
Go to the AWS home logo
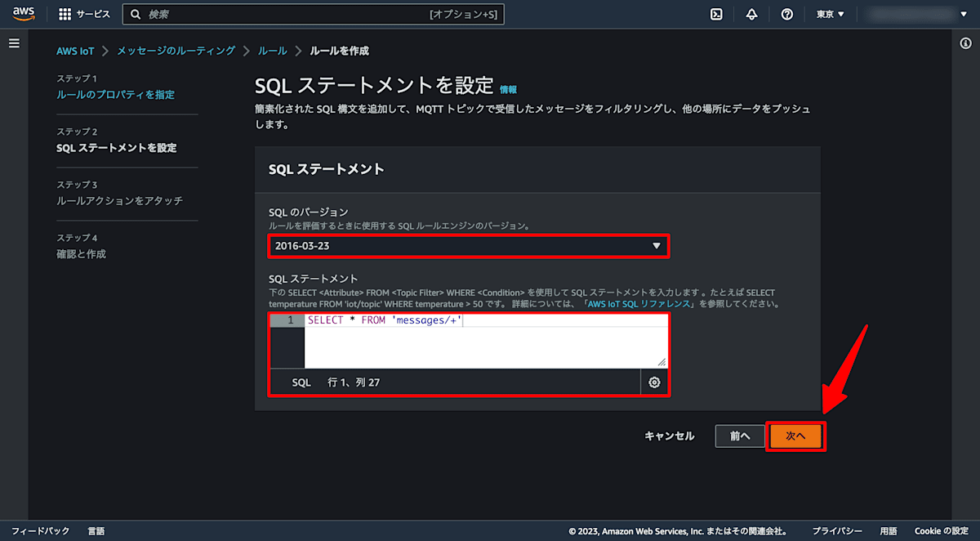[x=23, y=14]
